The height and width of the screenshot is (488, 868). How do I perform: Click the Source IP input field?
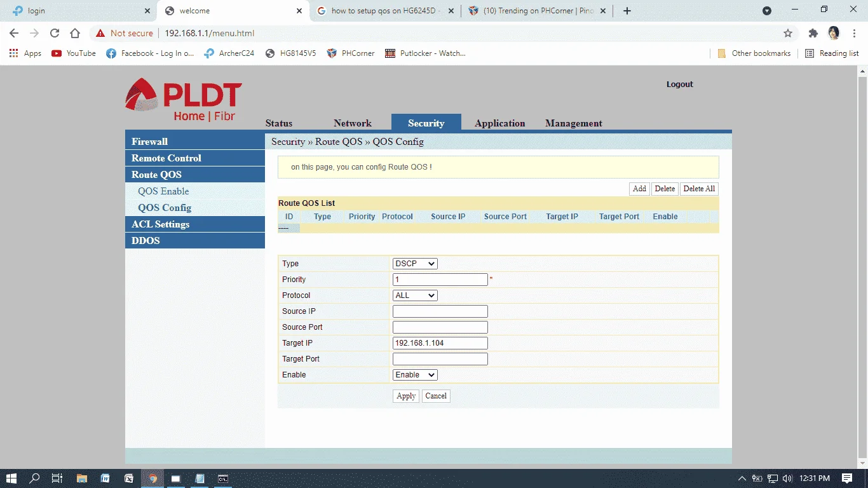pyautogui.click(x=440, y=311)
